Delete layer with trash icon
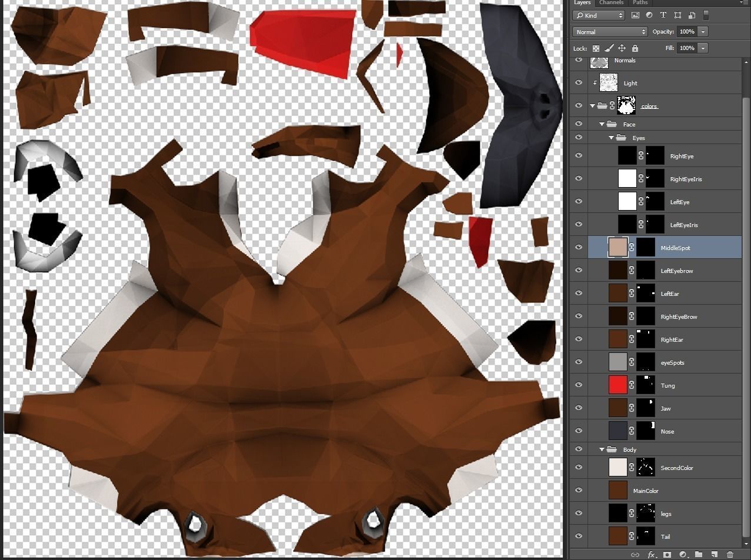The width and height of the screenshot is (751, 560). click(x=730, y=554)
